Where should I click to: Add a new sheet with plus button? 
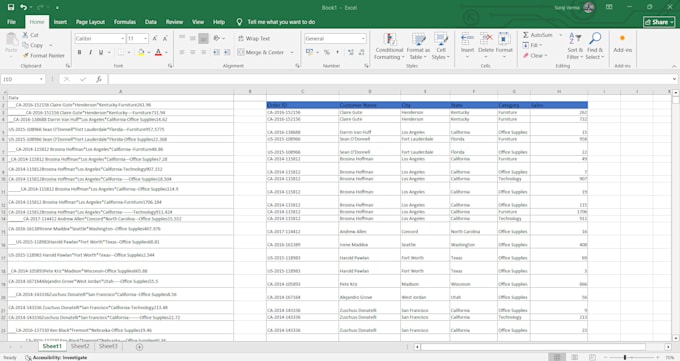(x=139, y=347)
